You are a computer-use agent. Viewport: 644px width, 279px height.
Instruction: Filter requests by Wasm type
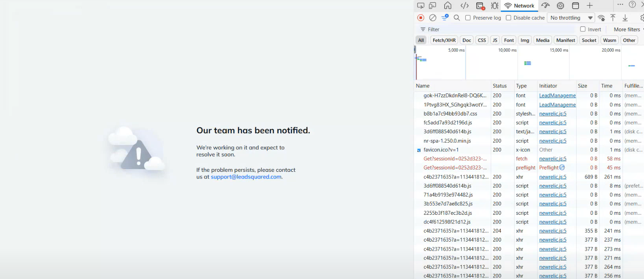point(610,40)
